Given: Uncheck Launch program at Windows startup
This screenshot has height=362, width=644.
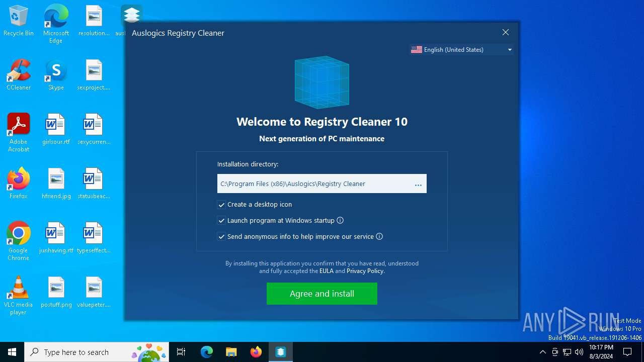Looking at the screenshot, I should (x=221, y=220).
